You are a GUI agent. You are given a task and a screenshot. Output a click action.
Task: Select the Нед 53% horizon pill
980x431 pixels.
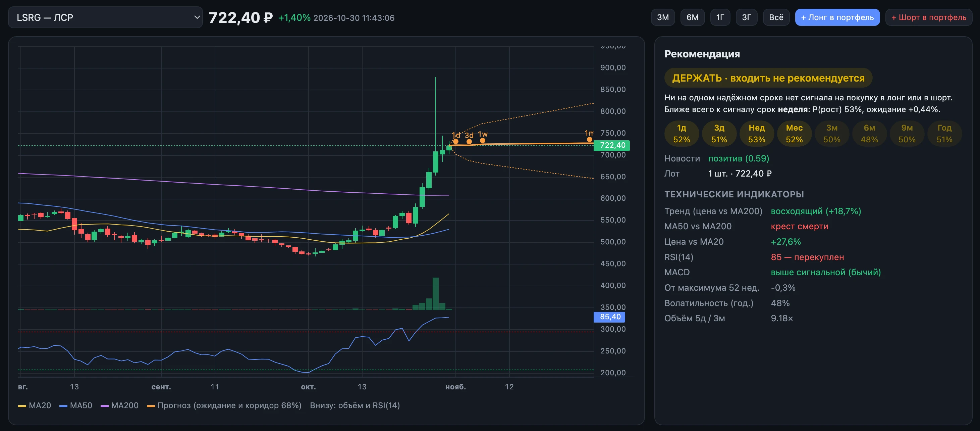pos(757,134)
